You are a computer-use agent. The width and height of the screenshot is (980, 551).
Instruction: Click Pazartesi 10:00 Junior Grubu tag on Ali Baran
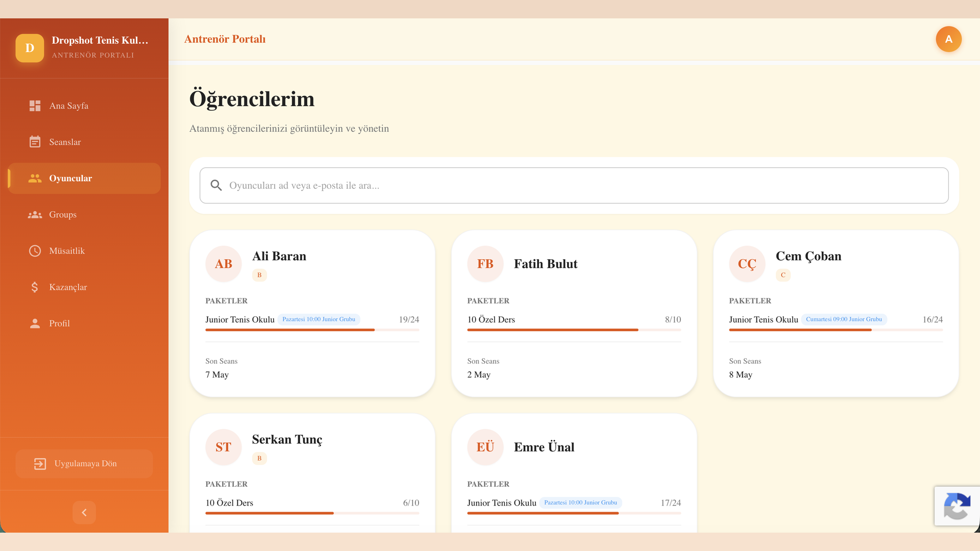(x=318, y=319)
